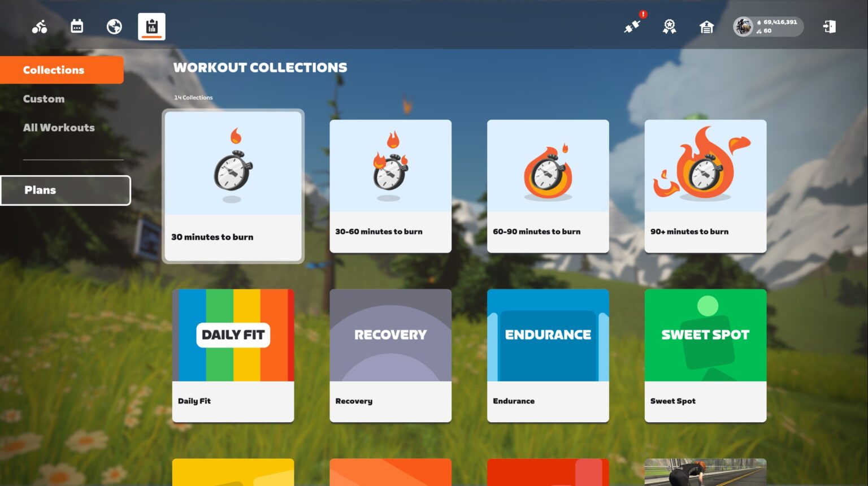Screen dimensions: 868x486
Task: Switch to the Custom workouts tab
Action: click(44, 99)
